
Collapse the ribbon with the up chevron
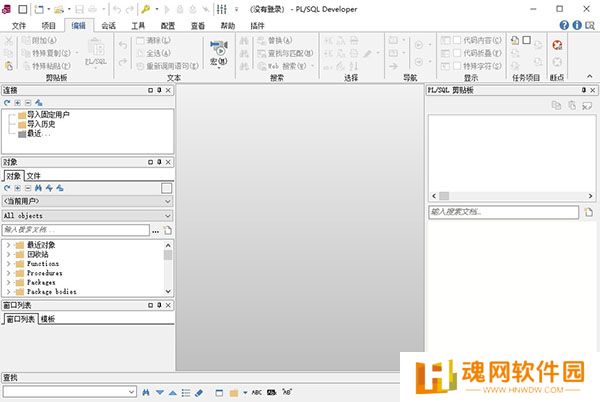click(590, 76)
